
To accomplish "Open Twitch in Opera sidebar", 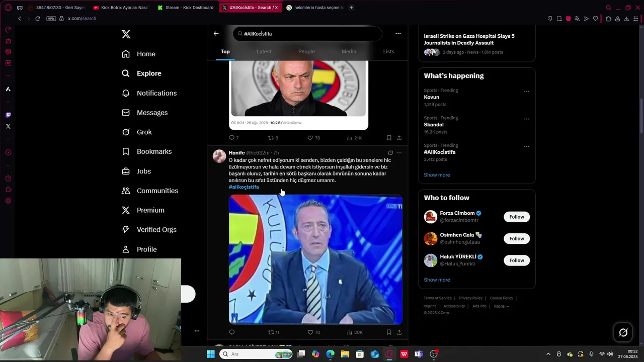I will 8,115.
